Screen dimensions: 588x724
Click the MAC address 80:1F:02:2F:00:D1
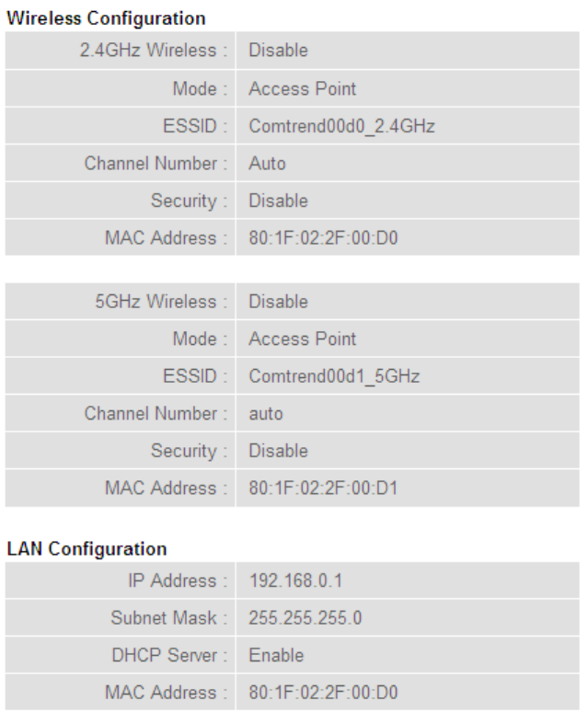[323, 488]
